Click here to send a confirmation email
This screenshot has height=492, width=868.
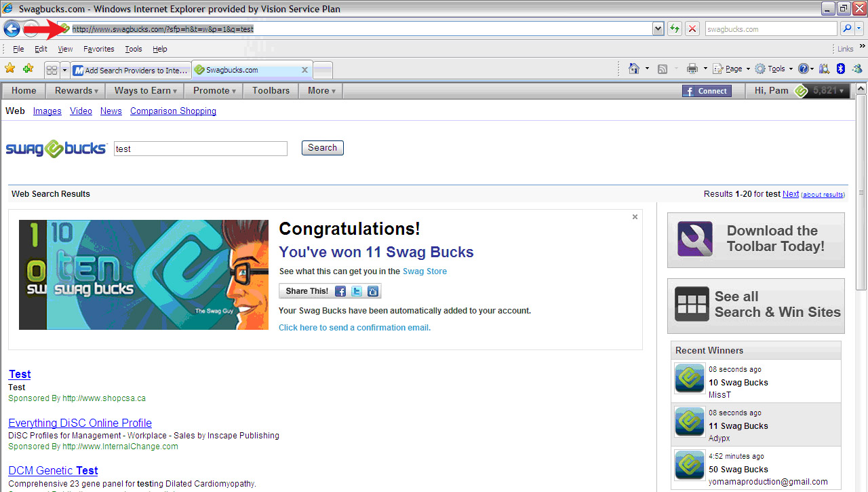(x=354, y=328)
